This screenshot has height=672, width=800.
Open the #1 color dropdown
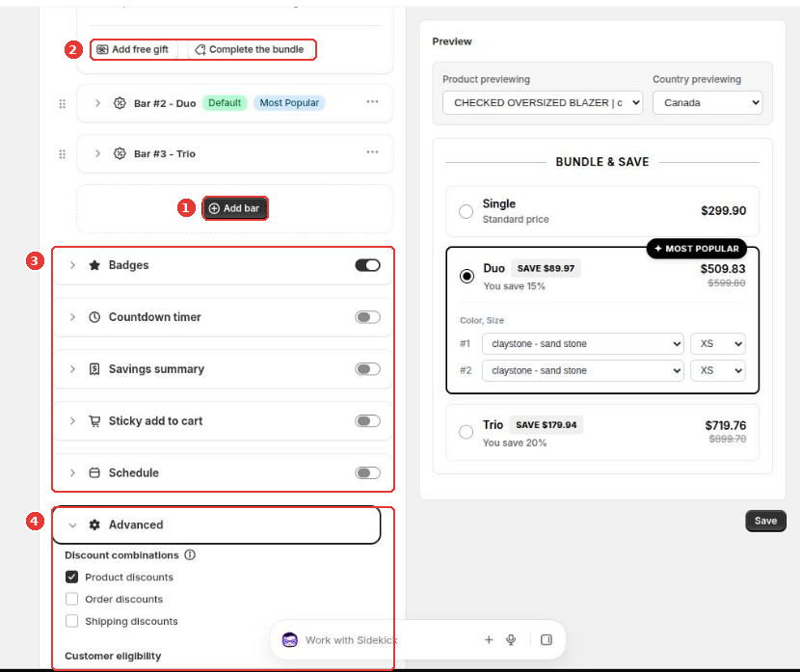(583, 344)
